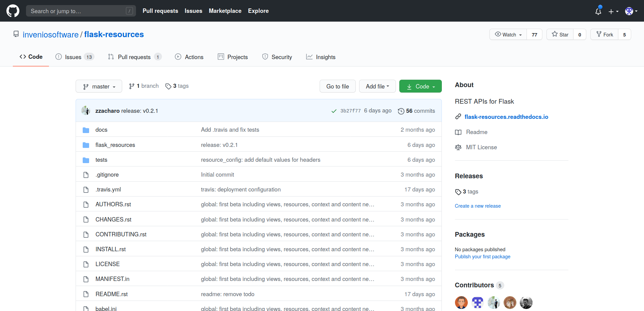Open the notifications bell
Screen dimensions: 644x311
[598, 11]
